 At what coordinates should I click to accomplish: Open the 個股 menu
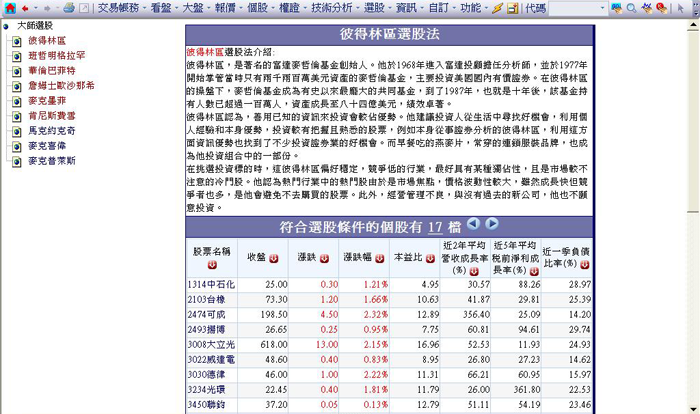click(x=257, y=8)
